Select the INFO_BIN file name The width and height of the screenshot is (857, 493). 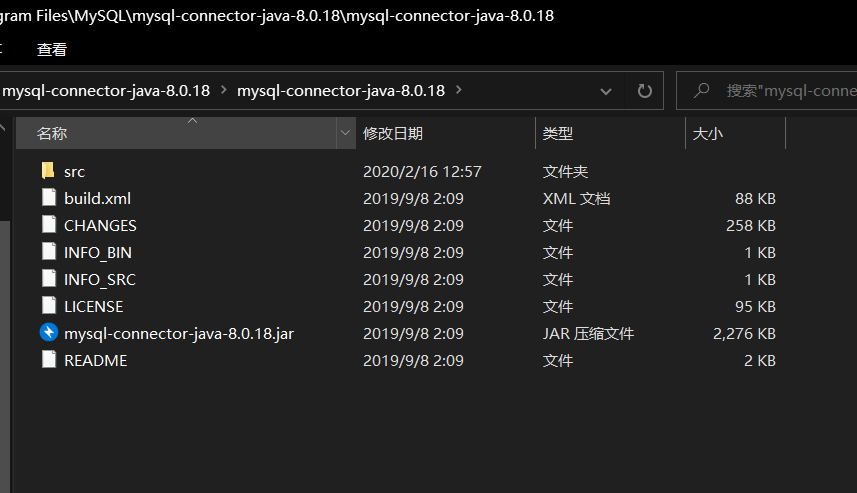point(98,253)
